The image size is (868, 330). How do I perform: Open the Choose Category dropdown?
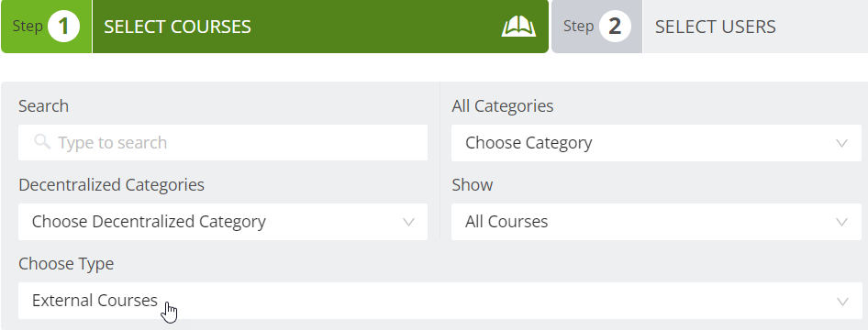click(x=656, y=143)
